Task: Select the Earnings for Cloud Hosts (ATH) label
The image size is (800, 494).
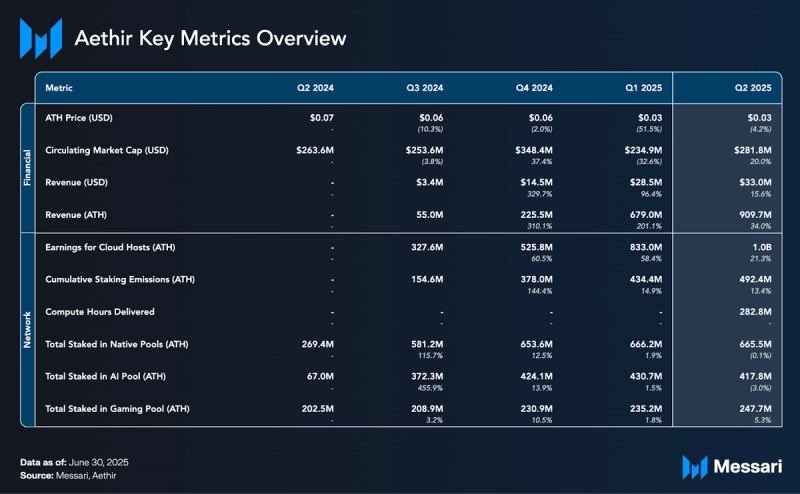Action: [110, 247]
